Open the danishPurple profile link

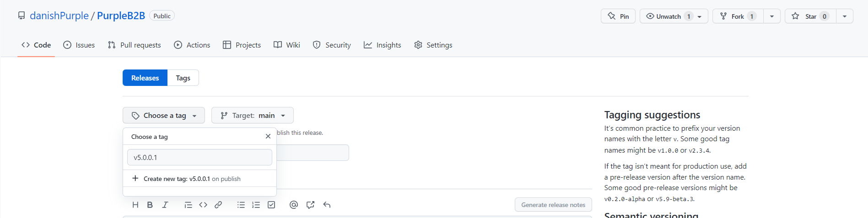pyautogui.click(x=59, y=16)
